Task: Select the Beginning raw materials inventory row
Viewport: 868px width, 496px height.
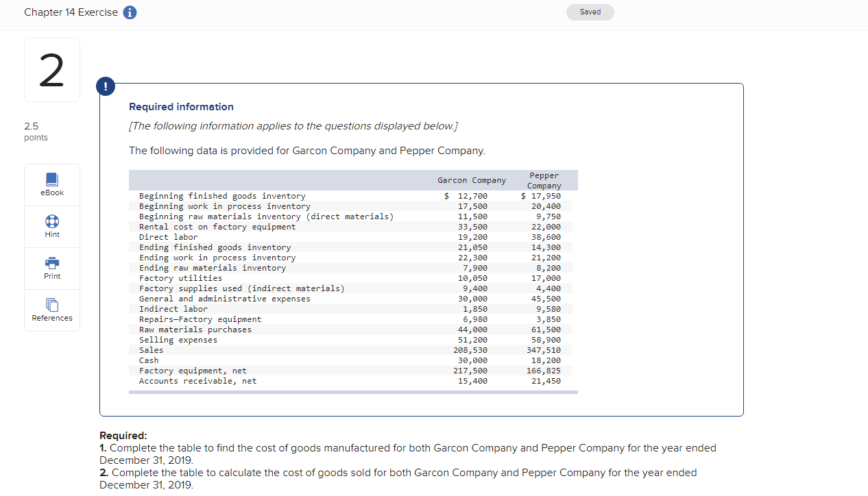Action: pos(353,216)
